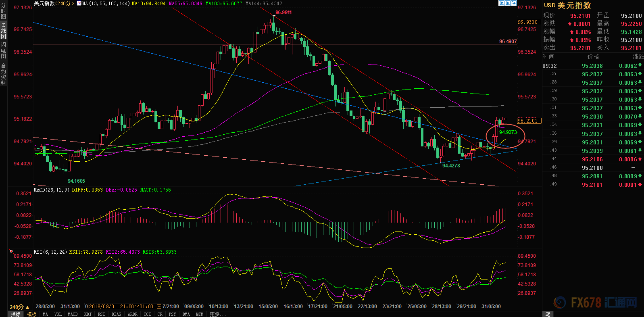The width and height of the screenshot is (644, 317).
Task: Choose the MA indicator button
Action: [45, 314]
